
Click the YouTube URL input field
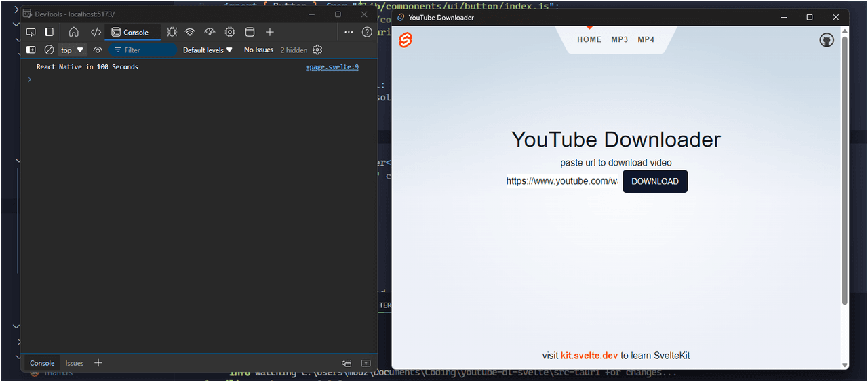561,181
